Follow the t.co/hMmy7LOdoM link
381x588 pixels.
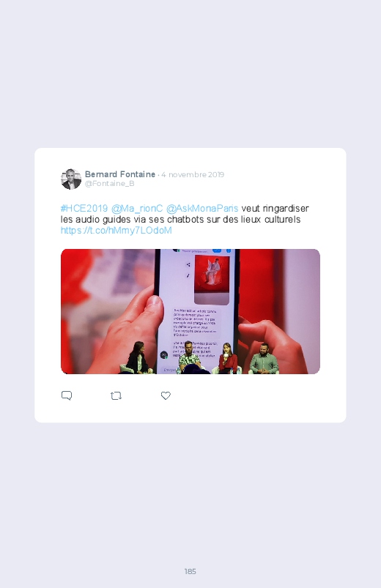pos(116,230)
